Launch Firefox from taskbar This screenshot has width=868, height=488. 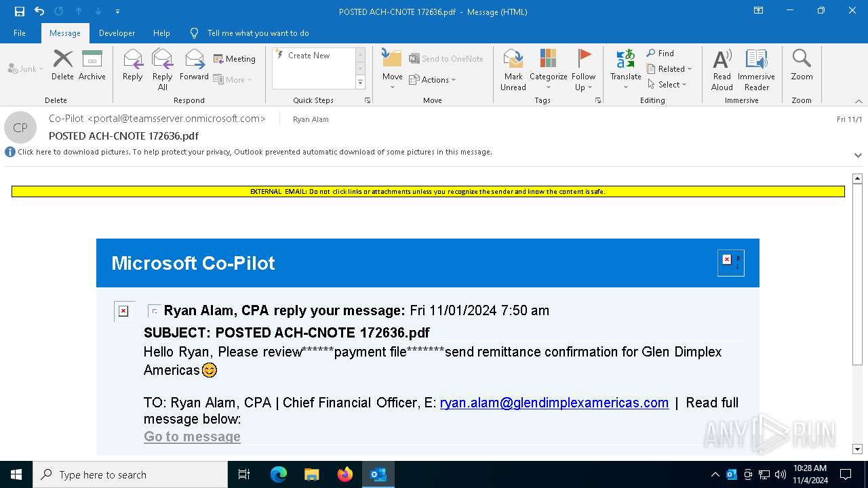[345, 474]
